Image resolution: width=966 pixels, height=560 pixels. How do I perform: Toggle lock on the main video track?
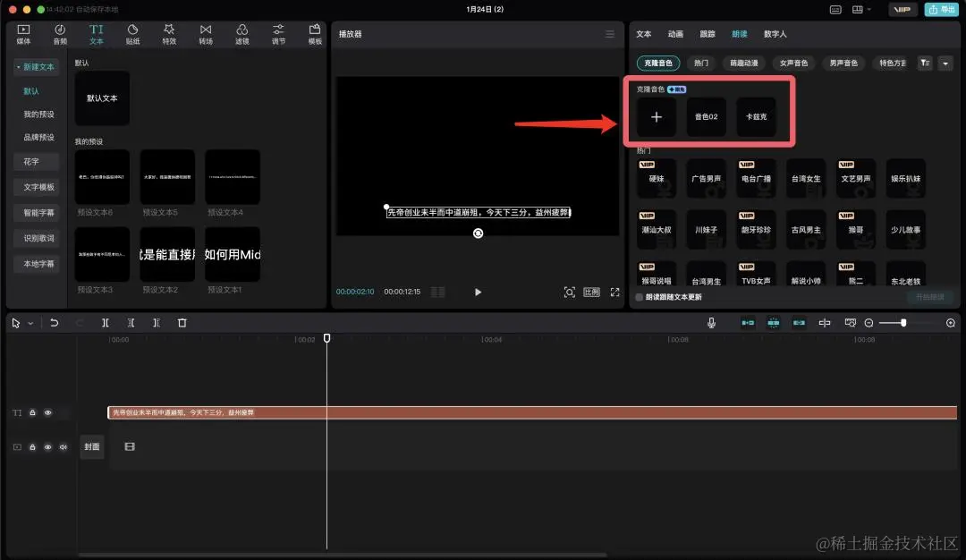[33, 447]
